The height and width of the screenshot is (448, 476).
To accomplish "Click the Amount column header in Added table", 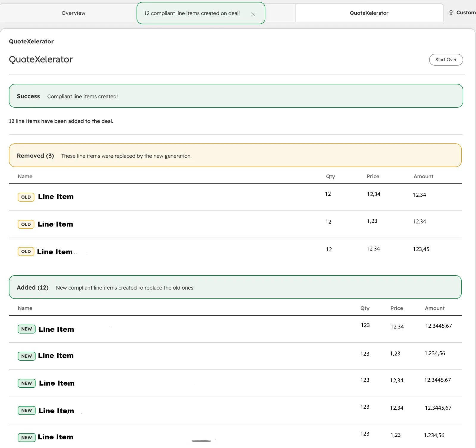I will 435,308.
